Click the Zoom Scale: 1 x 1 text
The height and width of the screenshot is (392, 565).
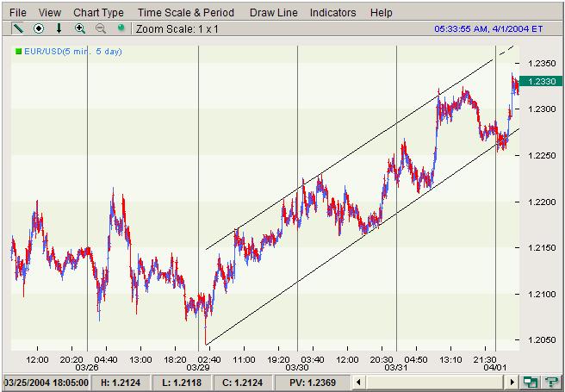(177, 28)
